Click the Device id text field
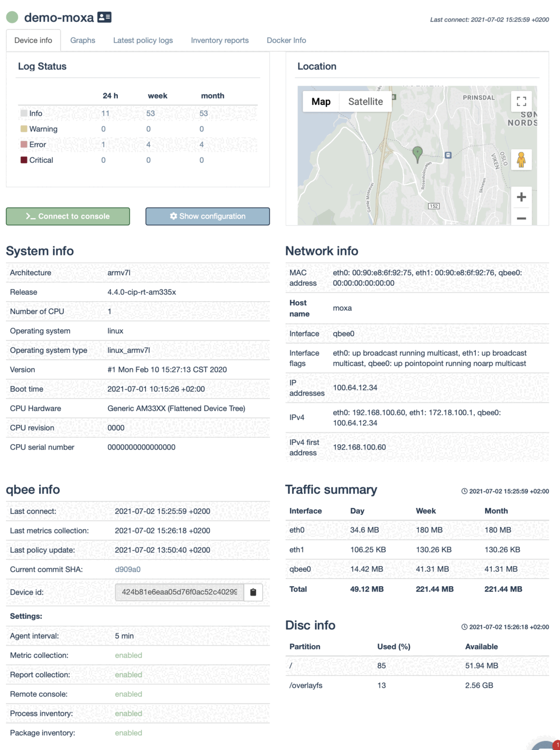 point(179,592)
